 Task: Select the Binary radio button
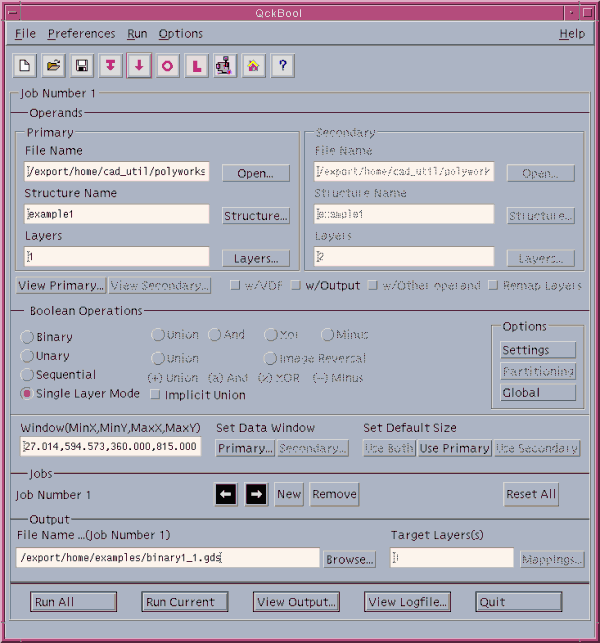pos(27,337)
